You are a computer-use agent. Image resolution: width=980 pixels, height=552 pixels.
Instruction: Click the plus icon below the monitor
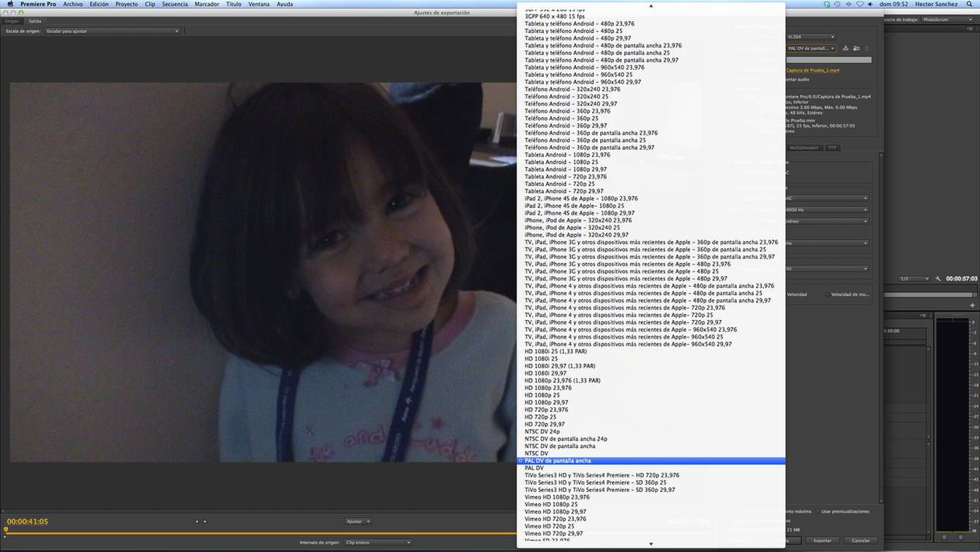click(x=972, y=305)
